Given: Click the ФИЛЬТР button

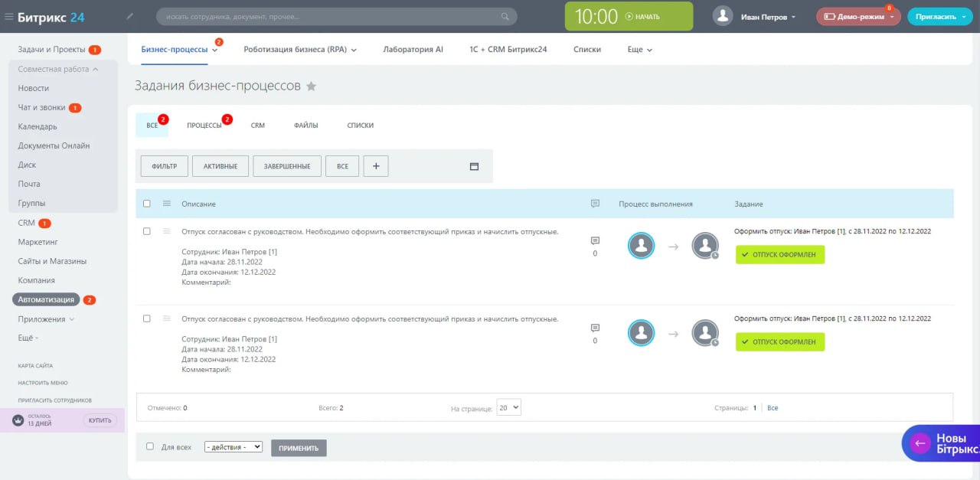Looking at the screenshot, I should click(x=165, y=166).
